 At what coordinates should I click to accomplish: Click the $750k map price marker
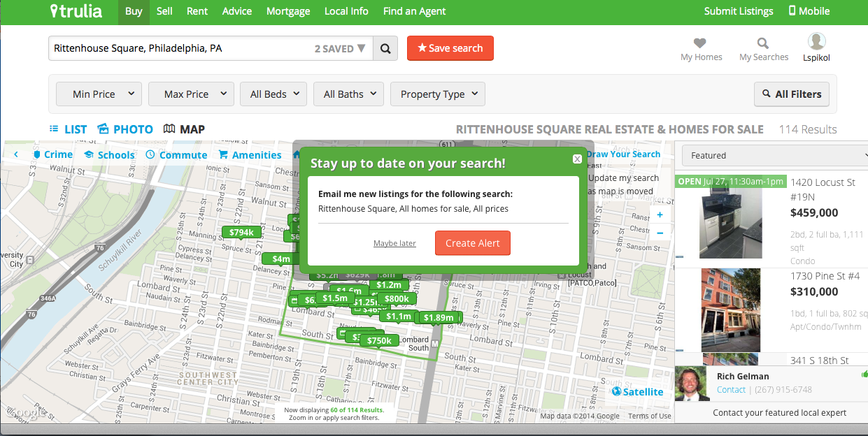click(x=379, y=340)
